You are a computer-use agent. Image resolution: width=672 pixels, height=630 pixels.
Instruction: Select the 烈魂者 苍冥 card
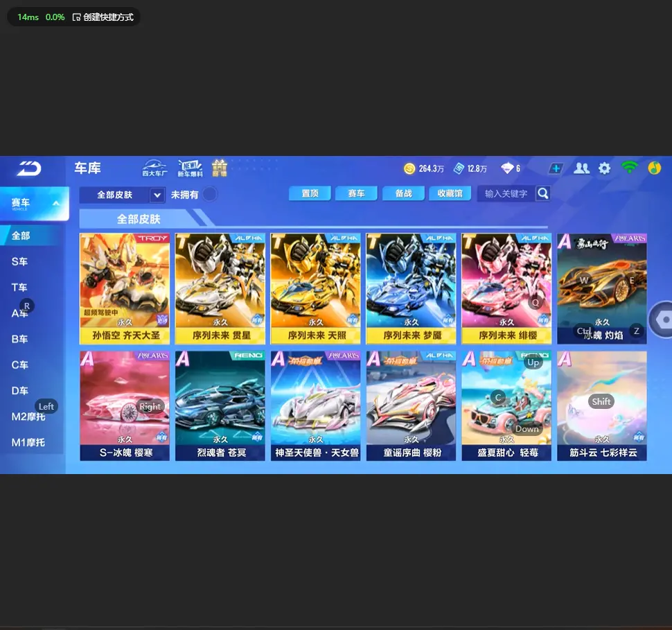tap(220, 405)
